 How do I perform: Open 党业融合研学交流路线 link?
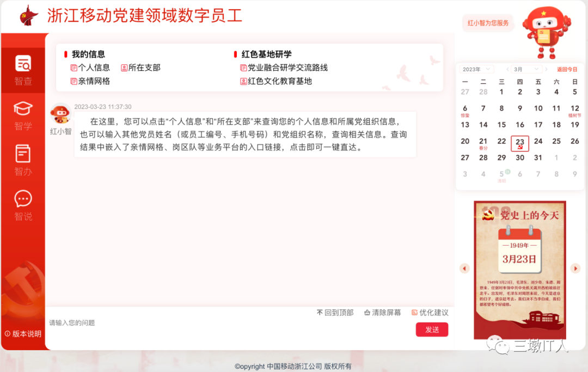click(287, 68)
